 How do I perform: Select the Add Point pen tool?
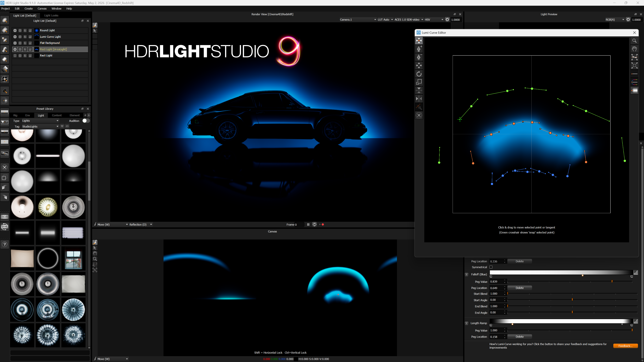click(419, 49)
